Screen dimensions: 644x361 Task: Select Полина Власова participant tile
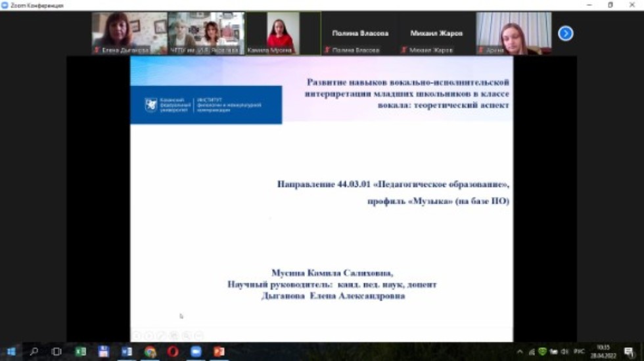360,33
